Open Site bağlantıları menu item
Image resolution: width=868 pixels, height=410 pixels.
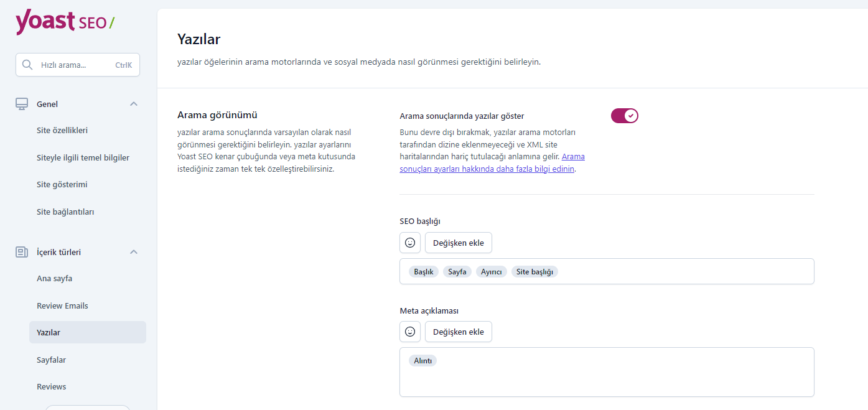(65, 212)
